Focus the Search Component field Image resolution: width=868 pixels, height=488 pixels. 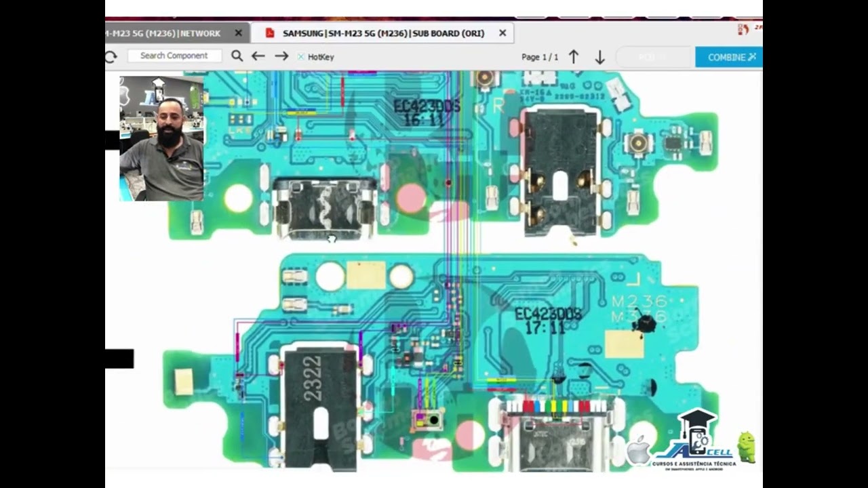174,56
